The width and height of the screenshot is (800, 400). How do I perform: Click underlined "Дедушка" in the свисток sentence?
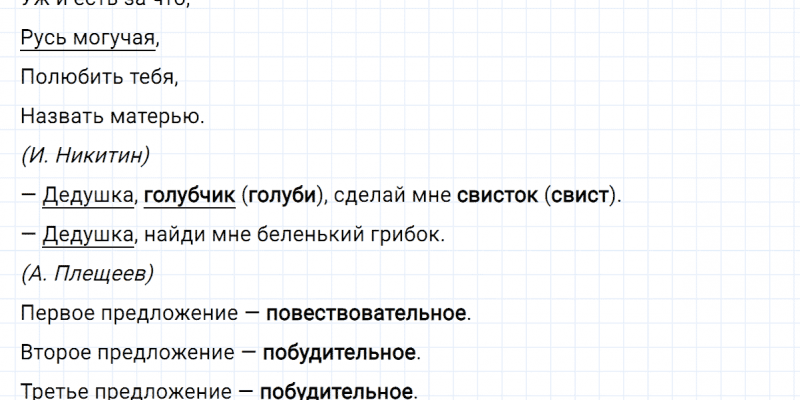[88, 194]
